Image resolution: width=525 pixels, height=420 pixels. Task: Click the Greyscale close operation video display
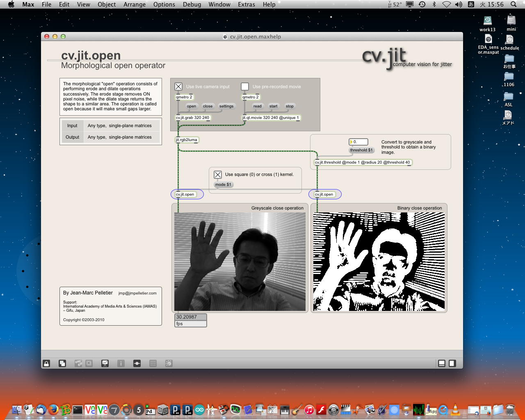coord(240,262)
